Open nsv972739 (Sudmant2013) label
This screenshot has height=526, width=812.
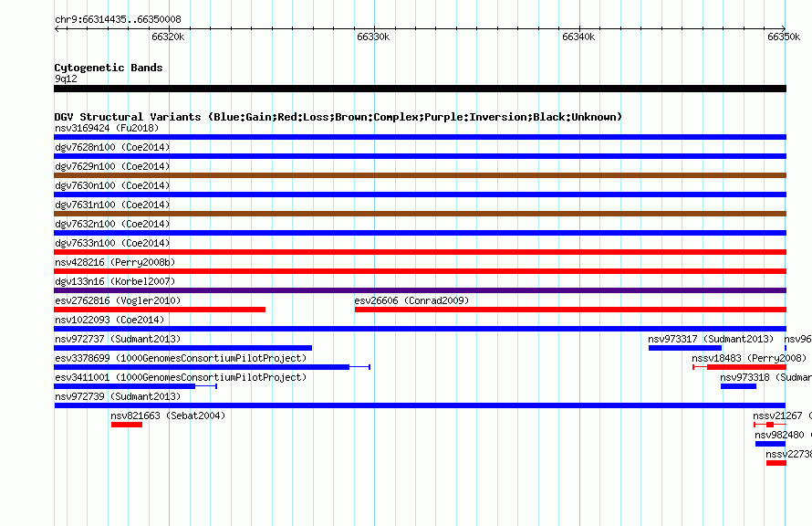(118, 396)
